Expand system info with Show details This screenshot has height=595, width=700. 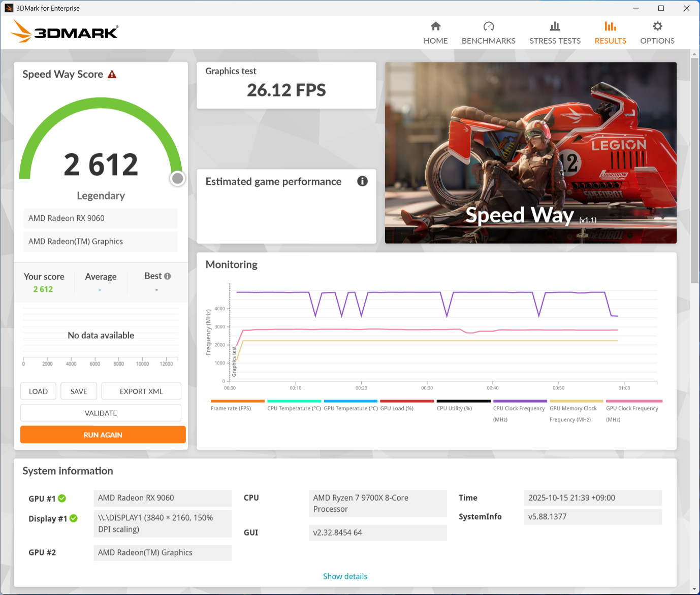(x=345, y=576)
